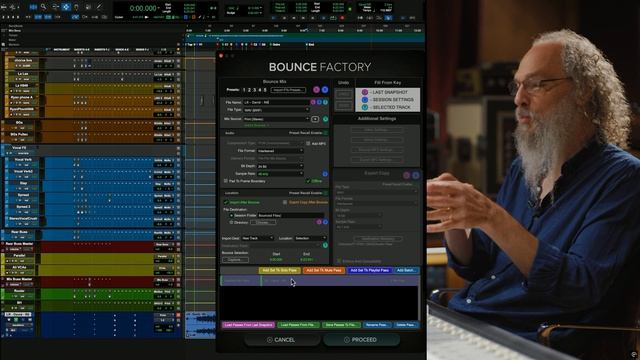Click red Record button in transport
This screenshot has width=640, height=360.
342,18
